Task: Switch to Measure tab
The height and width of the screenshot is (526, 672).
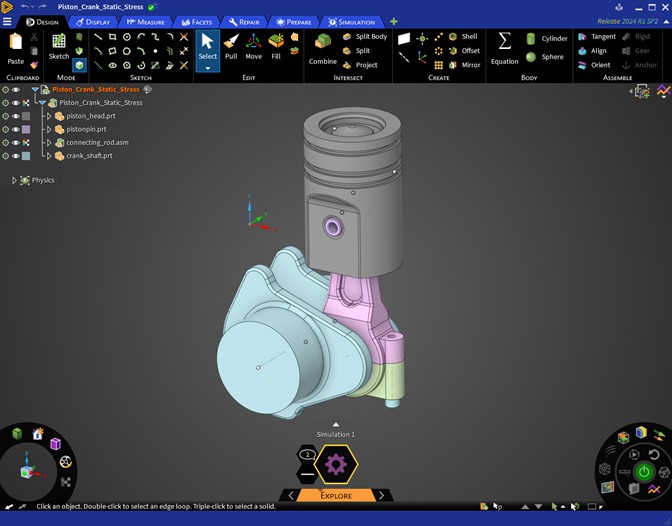Action: click(145, 22)
